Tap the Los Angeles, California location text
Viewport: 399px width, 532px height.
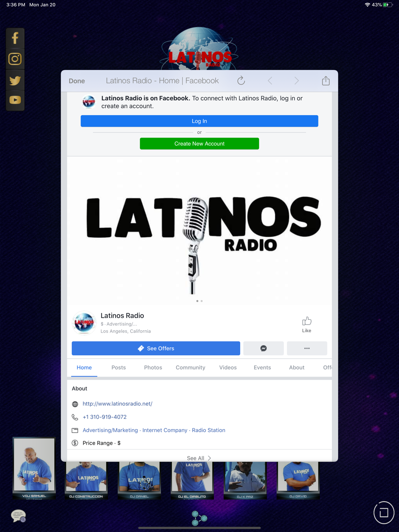pos(126,331)
